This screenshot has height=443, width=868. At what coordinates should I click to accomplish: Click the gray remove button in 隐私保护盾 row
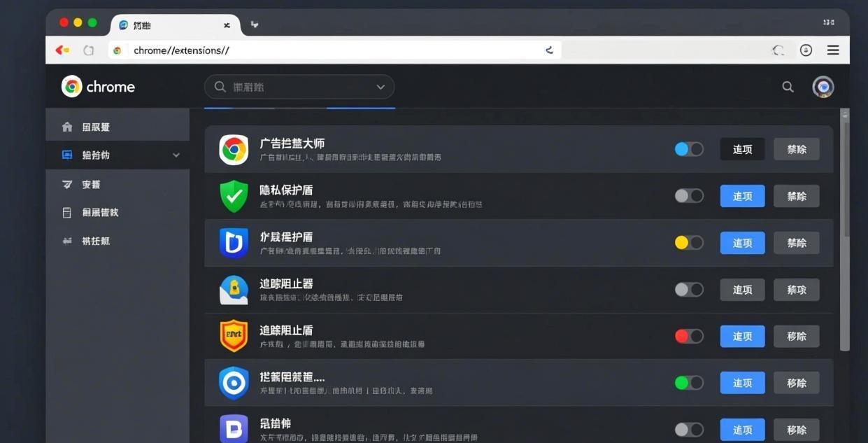(x=797, y=196)
